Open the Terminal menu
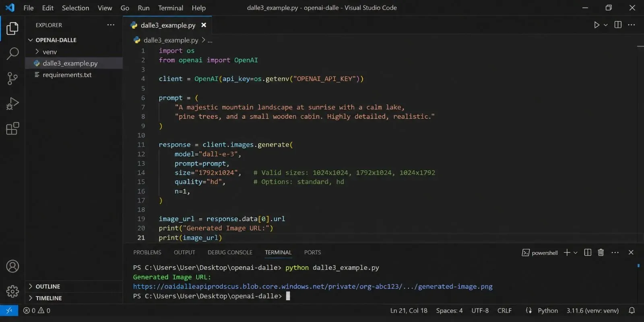644x322 pixels. (x=171, y=8)
